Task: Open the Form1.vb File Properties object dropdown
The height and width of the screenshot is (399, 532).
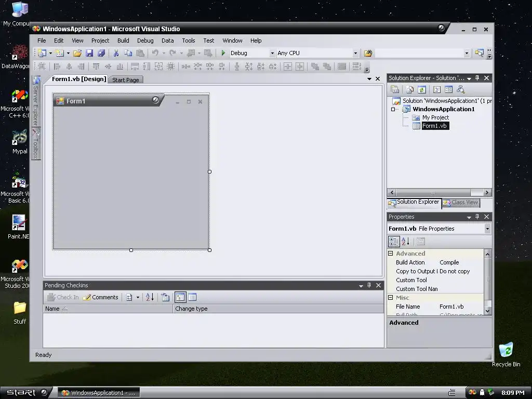Action: 487,229
